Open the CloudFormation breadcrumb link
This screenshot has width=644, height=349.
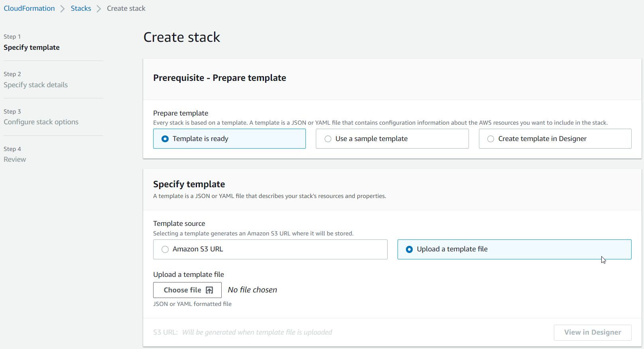[x=29, y=8]
